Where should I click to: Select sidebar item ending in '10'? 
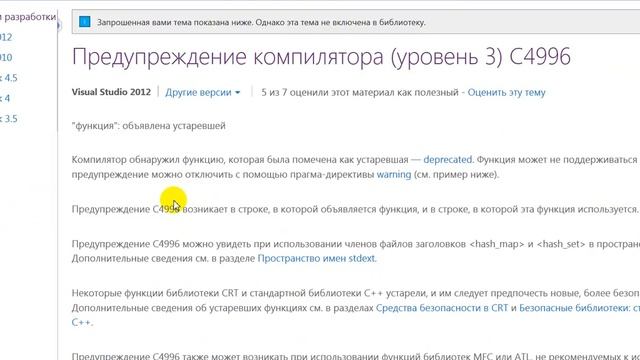pos(6,58)
